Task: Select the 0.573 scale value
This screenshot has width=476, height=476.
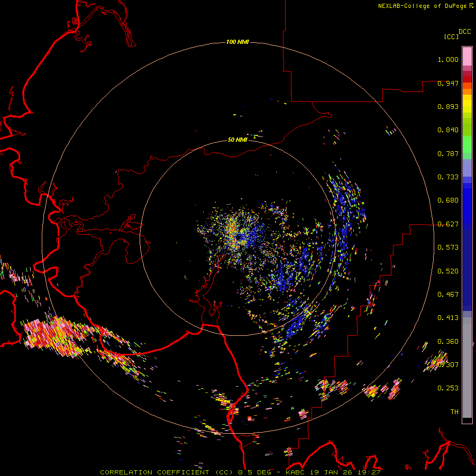Action: pyautogui.click(x=448, y=248)
